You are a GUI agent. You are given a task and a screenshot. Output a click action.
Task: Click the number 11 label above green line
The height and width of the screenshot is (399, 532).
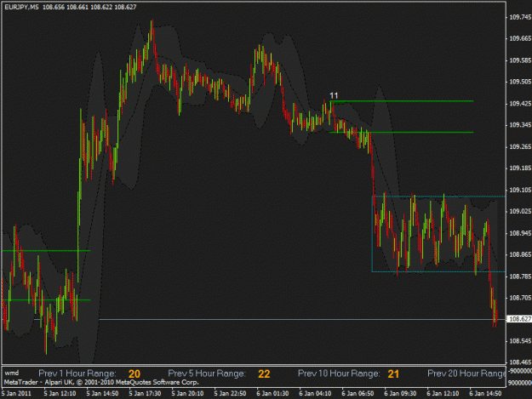click(x=334, y=95)
